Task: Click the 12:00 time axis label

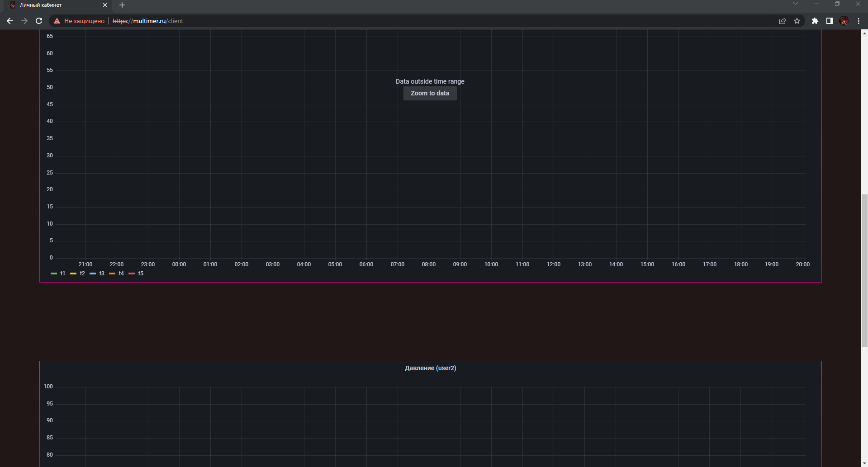Action: tap(553, 264)
